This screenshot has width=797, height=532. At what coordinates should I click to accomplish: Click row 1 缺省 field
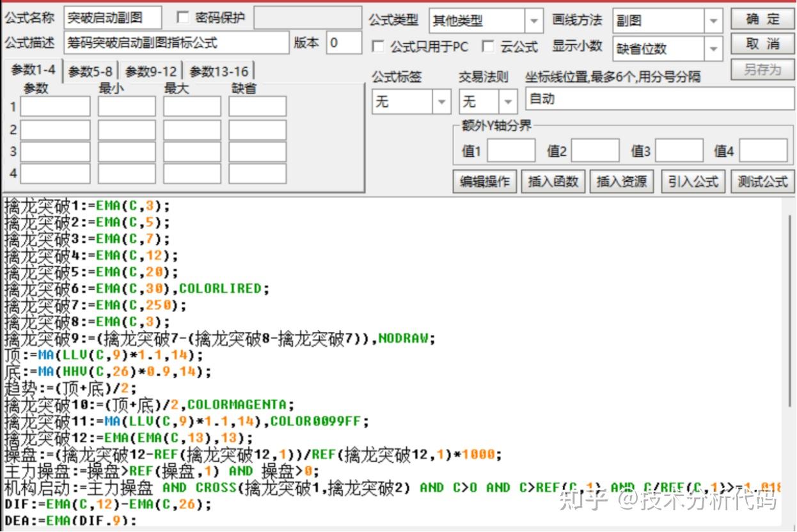point(257,106)
